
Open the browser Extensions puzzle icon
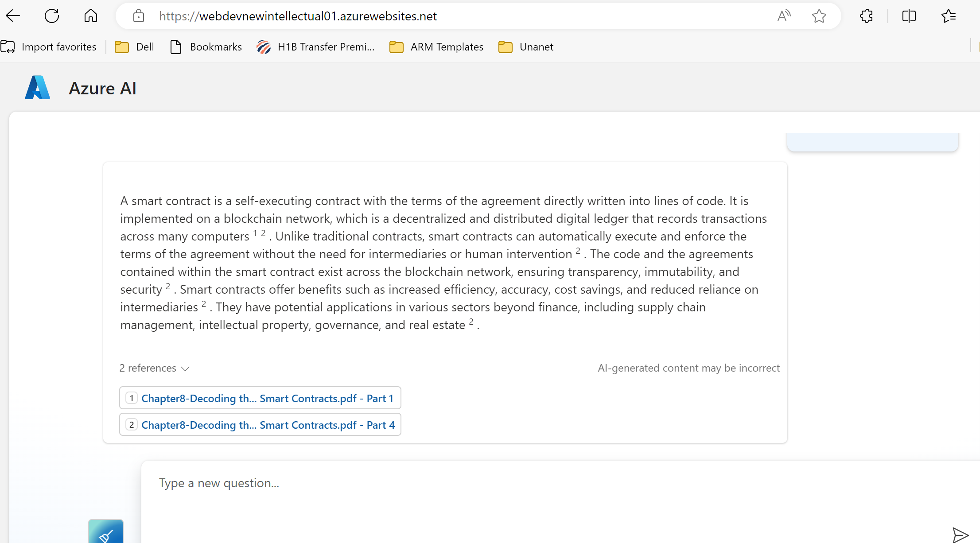pos(866,16)
